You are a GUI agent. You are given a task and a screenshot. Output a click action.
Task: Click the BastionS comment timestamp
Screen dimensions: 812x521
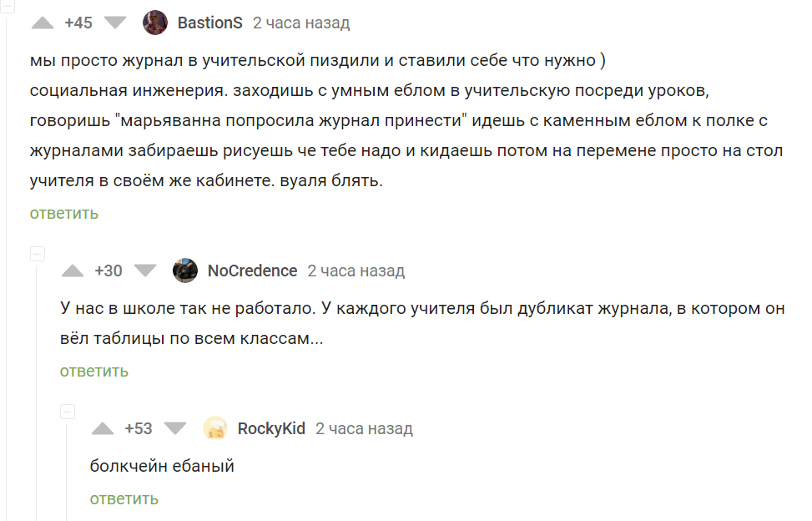coord(301,23)
